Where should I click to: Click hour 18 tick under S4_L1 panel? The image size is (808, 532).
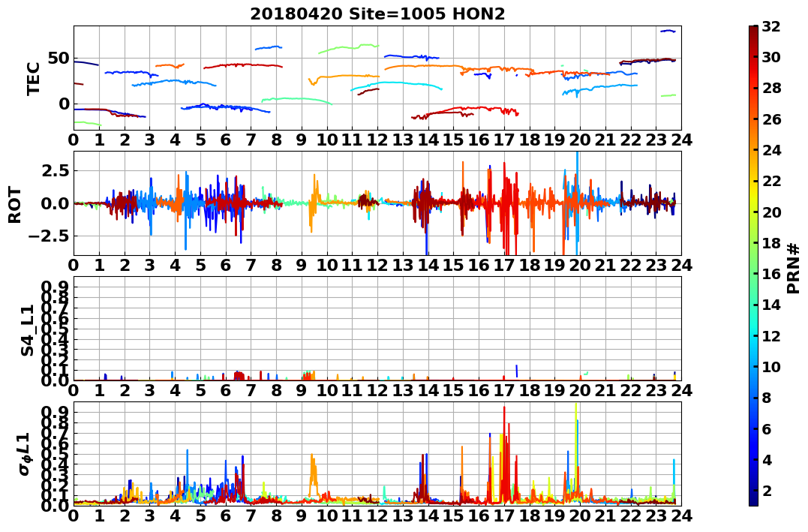point(530,390)
